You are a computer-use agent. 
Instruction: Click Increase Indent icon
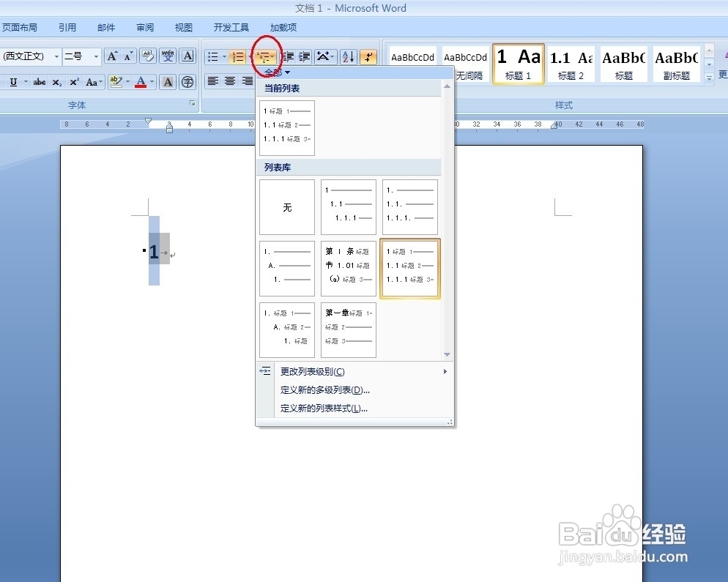(x=305, y=56)
